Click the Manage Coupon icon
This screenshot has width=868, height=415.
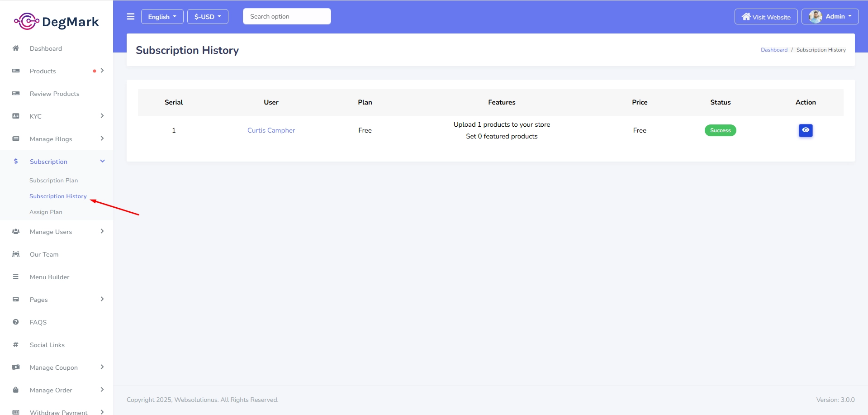point(16,367)
